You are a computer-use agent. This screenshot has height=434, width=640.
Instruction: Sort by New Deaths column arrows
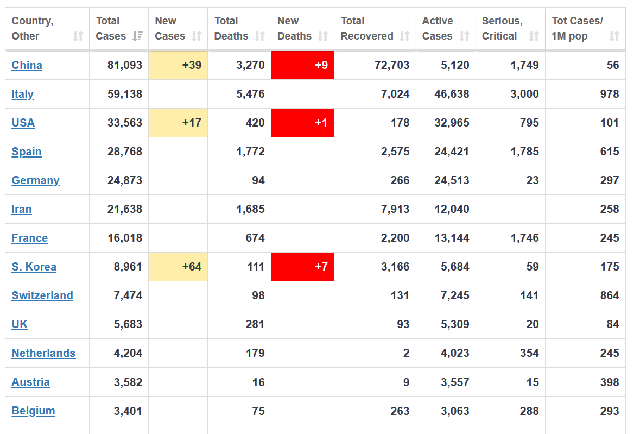323,36
